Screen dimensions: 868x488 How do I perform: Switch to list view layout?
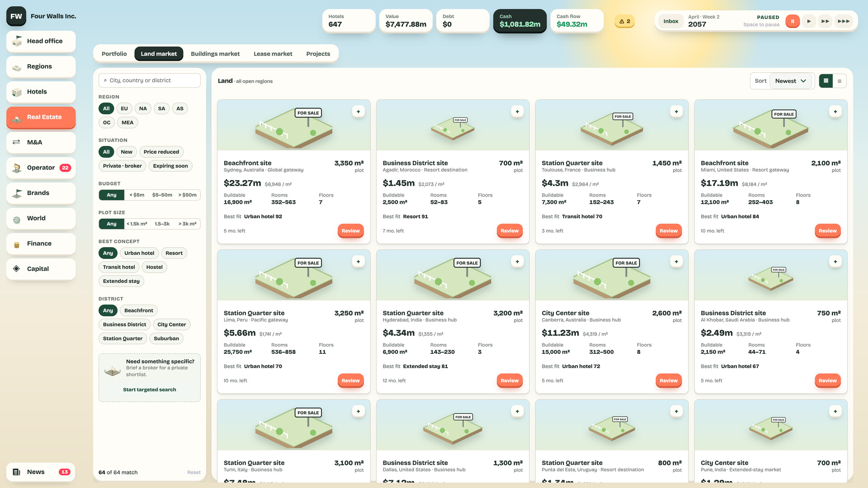pos(840,81)
